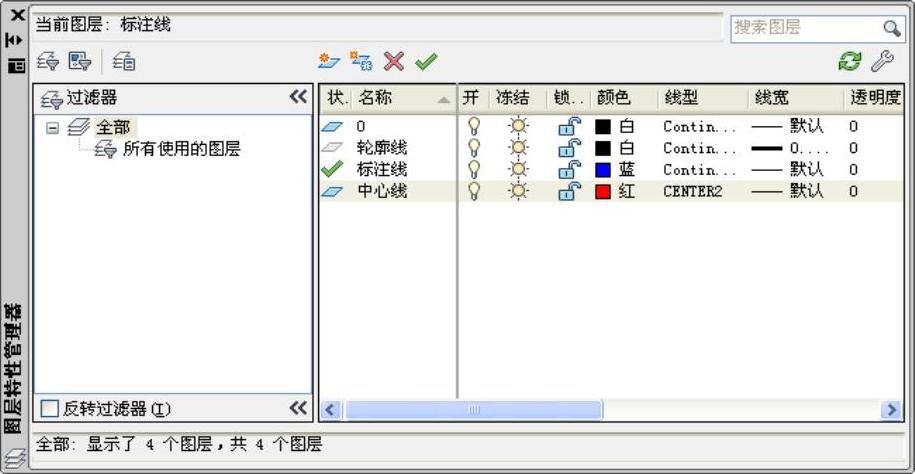
Task: Click New Layer Frozen in Viewports icon
Action: tap(361, 62)
